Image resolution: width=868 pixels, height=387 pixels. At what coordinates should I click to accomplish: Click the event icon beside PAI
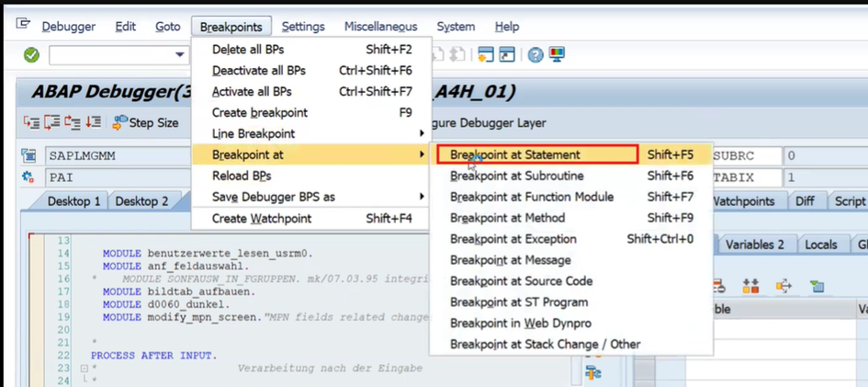point(28,177)
